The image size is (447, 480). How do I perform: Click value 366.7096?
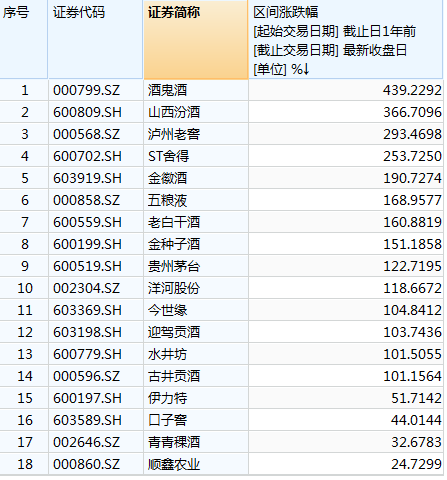coord(412,112)
